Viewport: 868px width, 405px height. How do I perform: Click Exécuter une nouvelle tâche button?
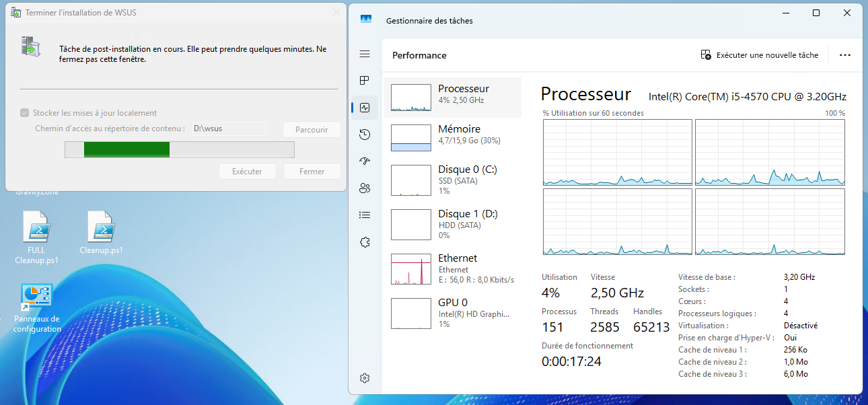pos(759,55)
